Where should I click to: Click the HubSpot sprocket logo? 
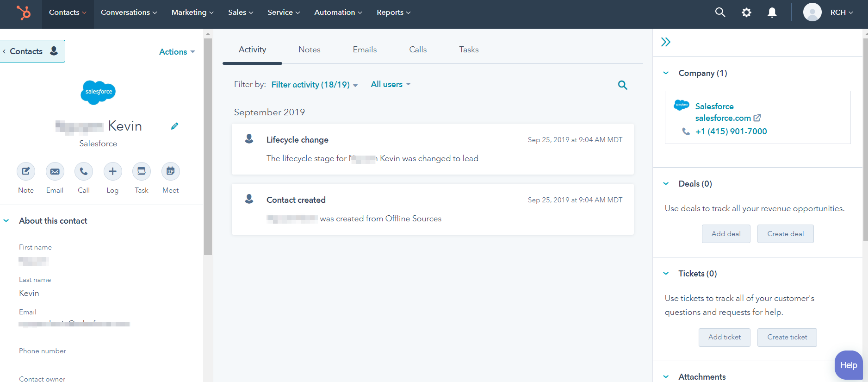24,13
